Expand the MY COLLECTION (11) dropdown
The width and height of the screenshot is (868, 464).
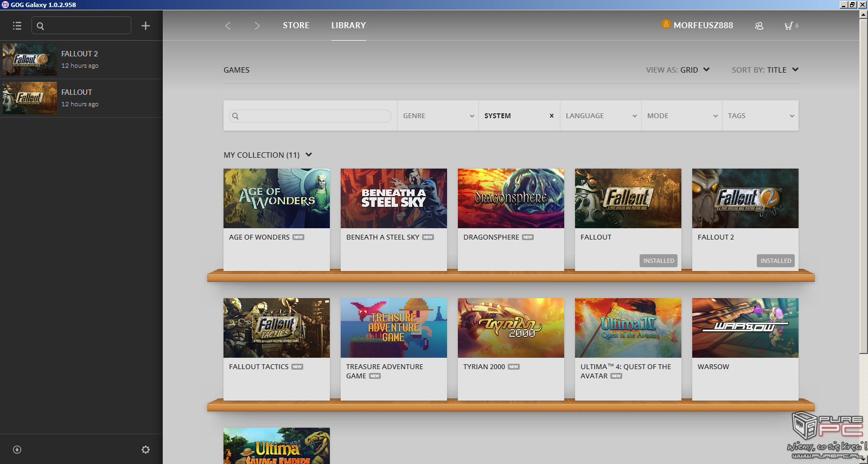pyautogui.click(x=268, y=155)
